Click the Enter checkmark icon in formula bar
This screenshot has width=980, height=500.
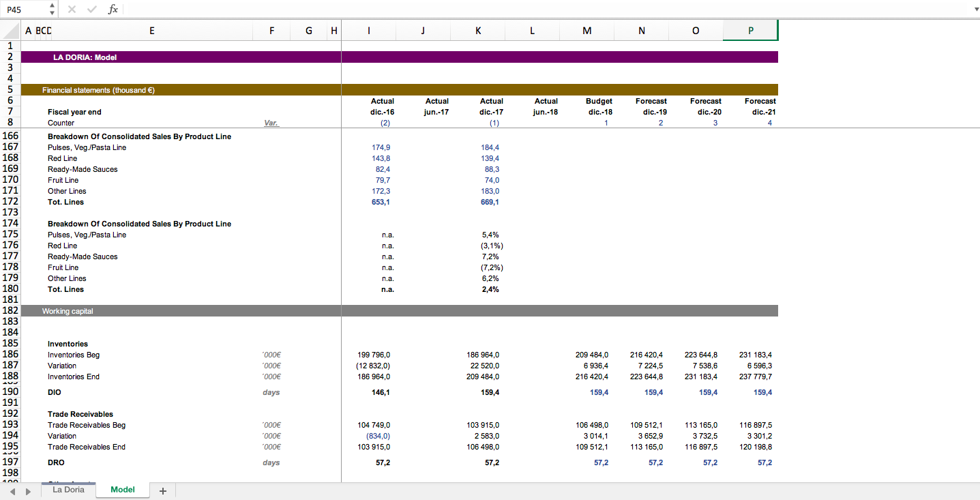(x=92, y=9)
